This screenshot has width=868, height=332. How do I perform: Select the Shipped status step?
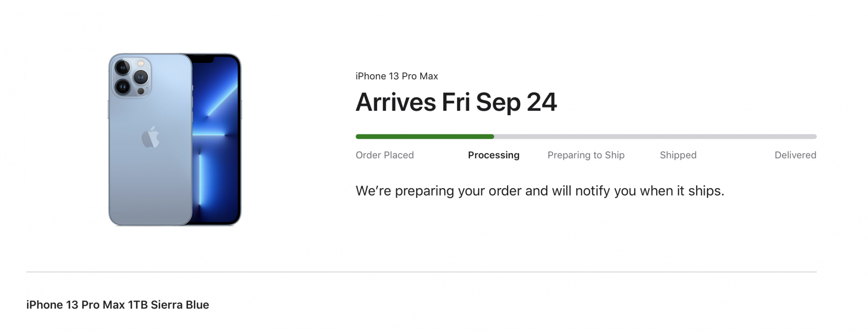click(x=678, y=155)
